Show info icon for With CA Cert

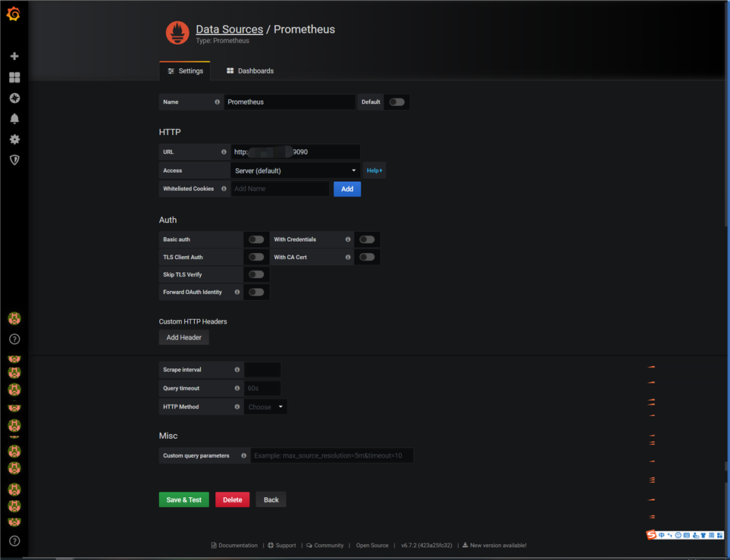click(x=348, y=257)
